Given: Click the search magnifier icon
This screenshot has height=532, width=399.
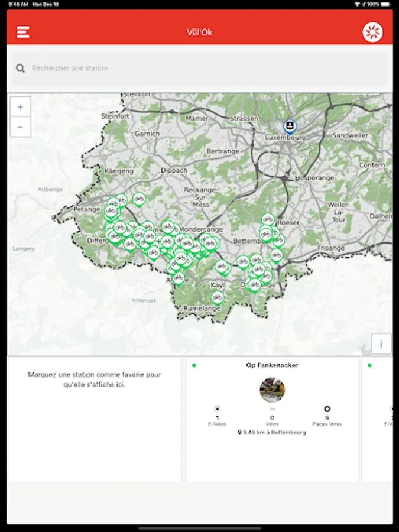Looking at the screenshot, I should (20, 68).
